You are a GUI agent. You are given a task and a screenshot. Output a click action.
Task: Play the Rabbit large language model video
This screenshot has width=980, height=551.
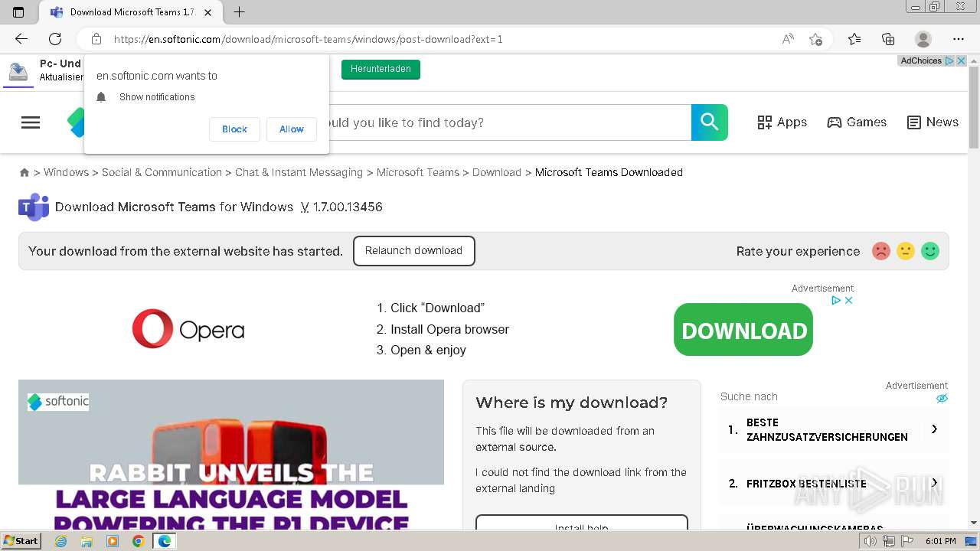[231, 455]
